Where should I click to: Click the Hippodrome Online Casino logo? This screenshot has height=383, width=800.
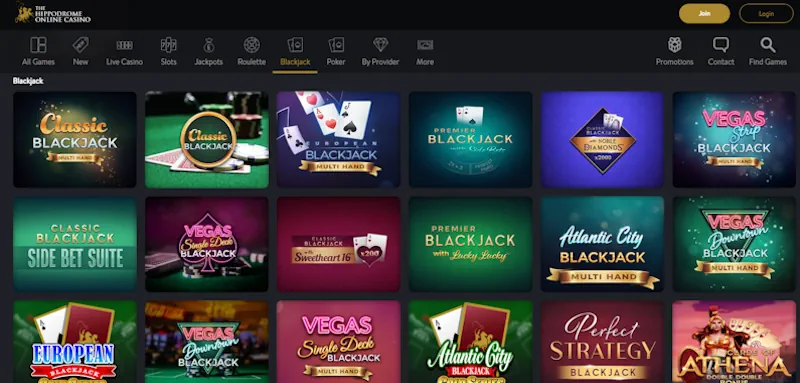53,14
